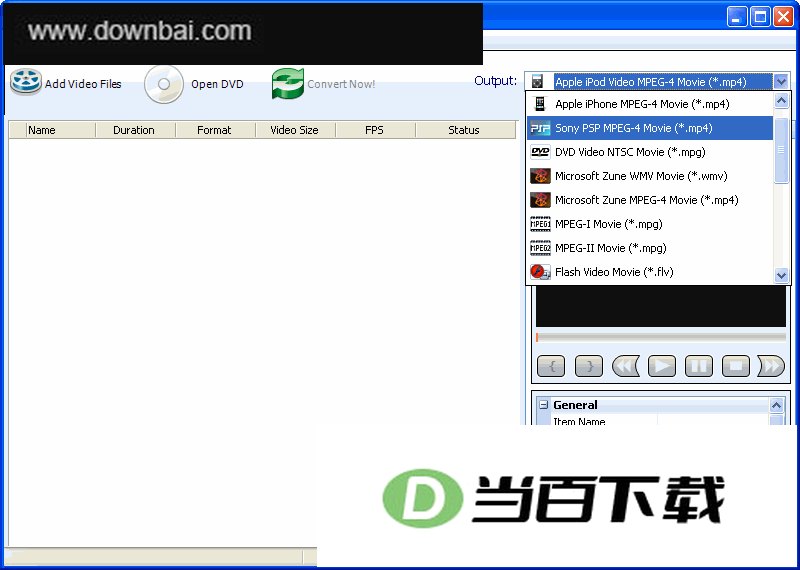Image resolution: width=800 pixels, height=570 pixels.
Task: Click the iPhone icon in format list
Action: (540, 104)
